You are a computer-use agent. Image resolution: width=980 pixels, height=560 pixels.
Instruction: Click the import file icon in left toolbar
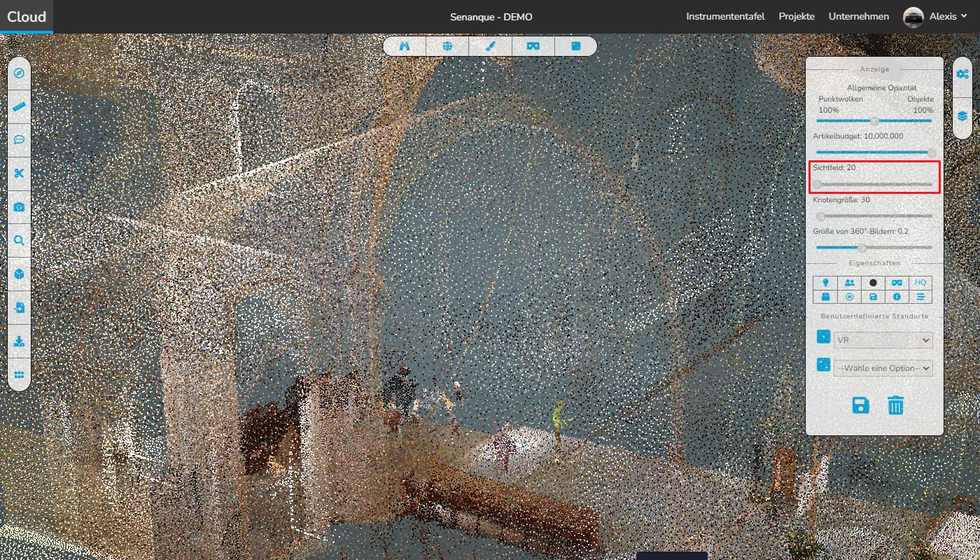click(19, 307)
